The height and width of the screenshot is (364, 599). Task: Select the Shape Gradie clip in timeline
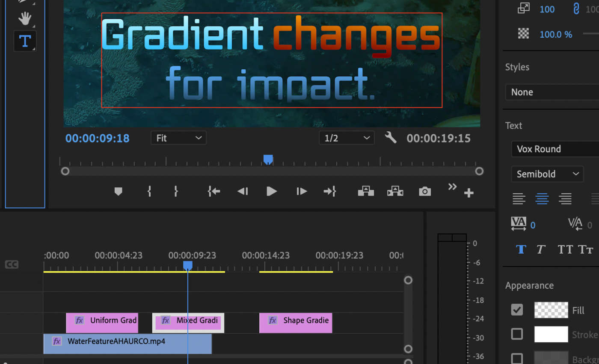coord(296,323)
